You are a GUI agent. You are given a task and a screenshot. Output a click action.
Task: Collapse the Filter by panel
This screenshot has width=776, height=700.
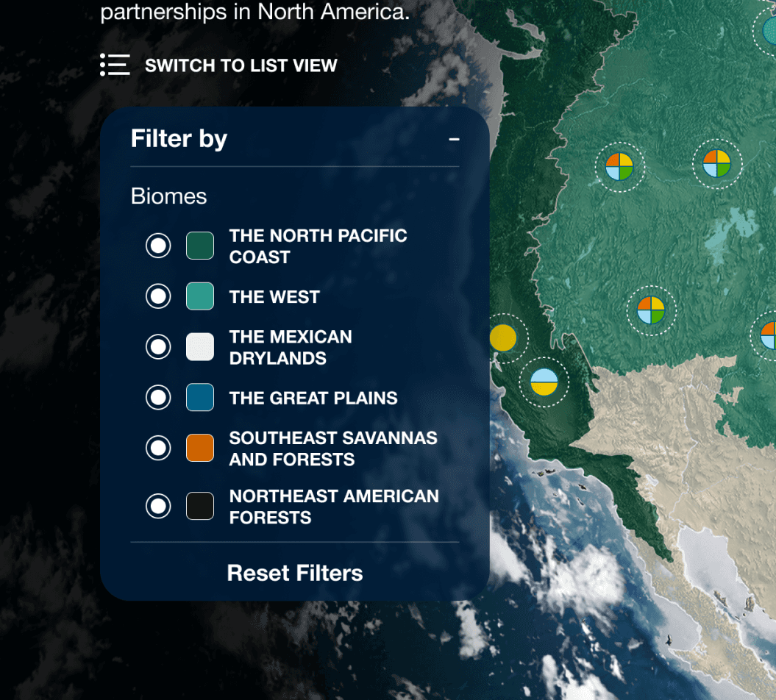(x=455, y=138)
